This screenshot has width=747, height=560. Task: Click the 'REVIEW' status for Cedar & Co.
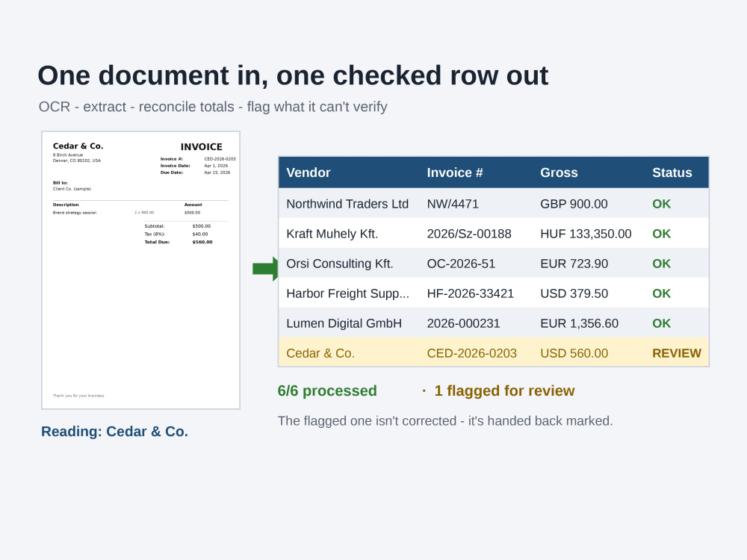point(677,353)
